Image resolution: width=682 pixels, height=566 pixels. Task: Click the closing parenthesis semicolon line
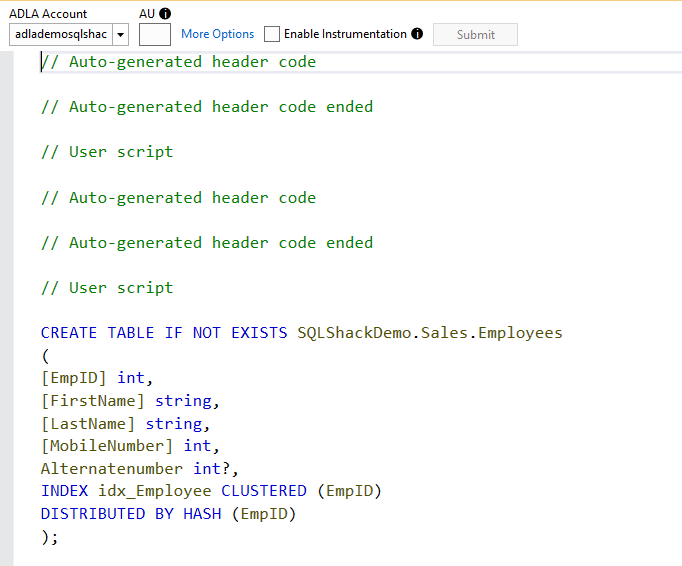coord(50,537)
